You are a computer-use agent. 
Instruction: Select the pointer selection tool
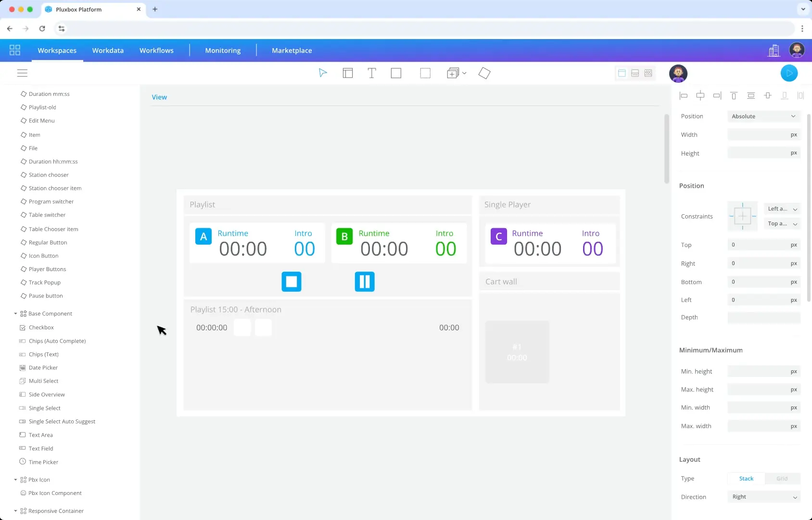pos(323,73)
